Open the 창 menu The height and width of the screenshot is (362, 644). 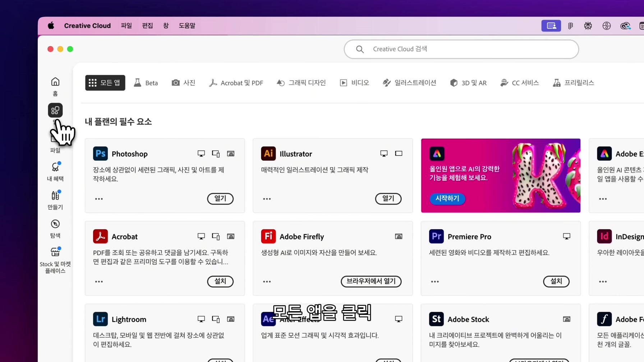[x=166, y=26]
